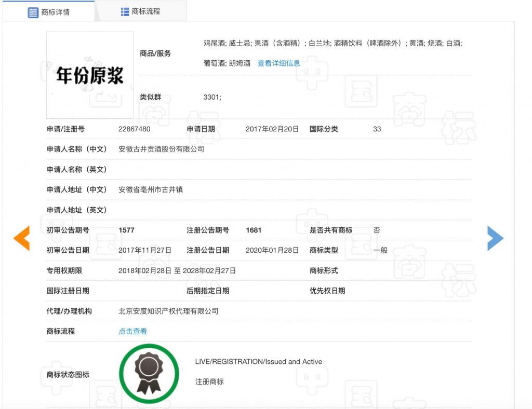
Task: Click the 代理/办理机构 label
Action: tap(69, 311)
